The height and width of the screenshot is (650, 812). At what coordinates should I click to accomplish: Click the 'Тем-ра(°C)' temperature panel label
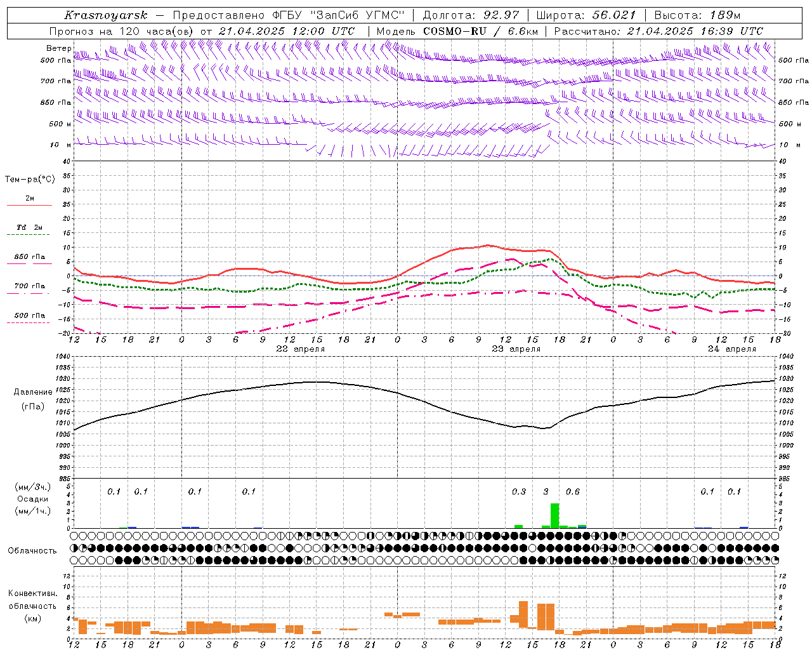pos(30,180)
